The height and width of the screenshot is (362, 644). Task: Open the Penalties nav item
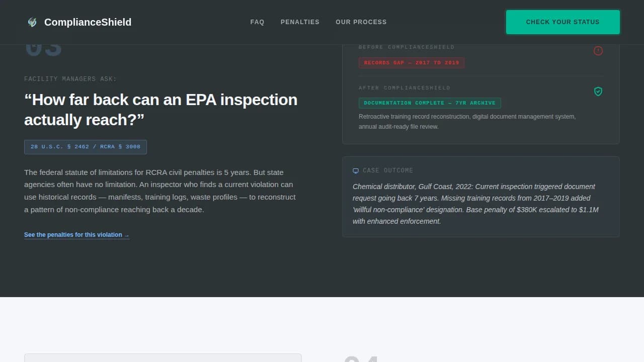click(300, 22)
